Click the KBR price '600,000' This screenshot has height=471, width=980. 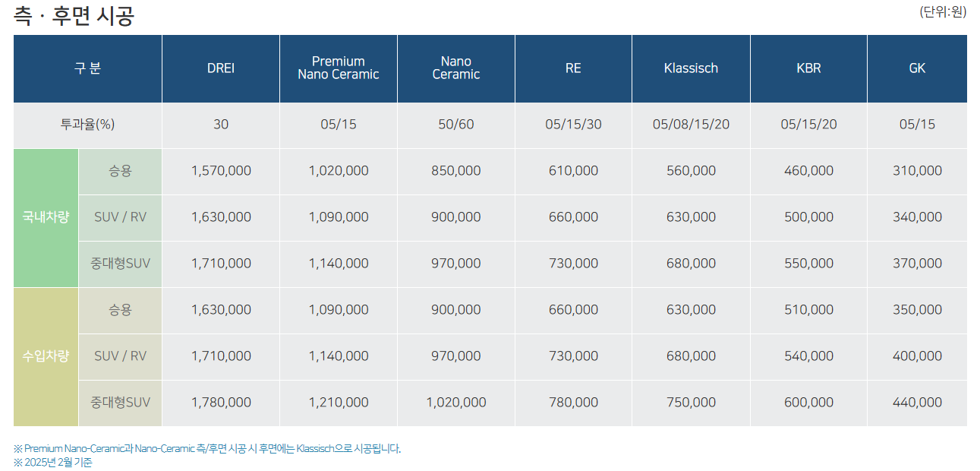pos(808,403)
